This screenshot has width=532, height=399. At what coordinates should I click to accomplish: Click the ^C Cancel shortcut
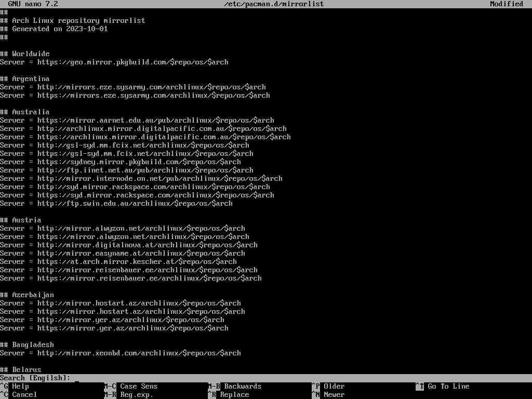[18, 395]
